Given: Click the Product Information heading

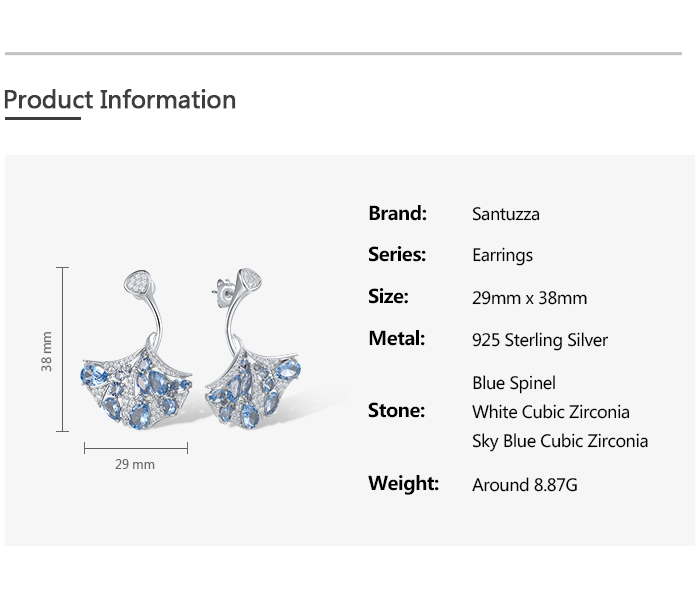Looking at the screenshot, I should tap(120, 100).
